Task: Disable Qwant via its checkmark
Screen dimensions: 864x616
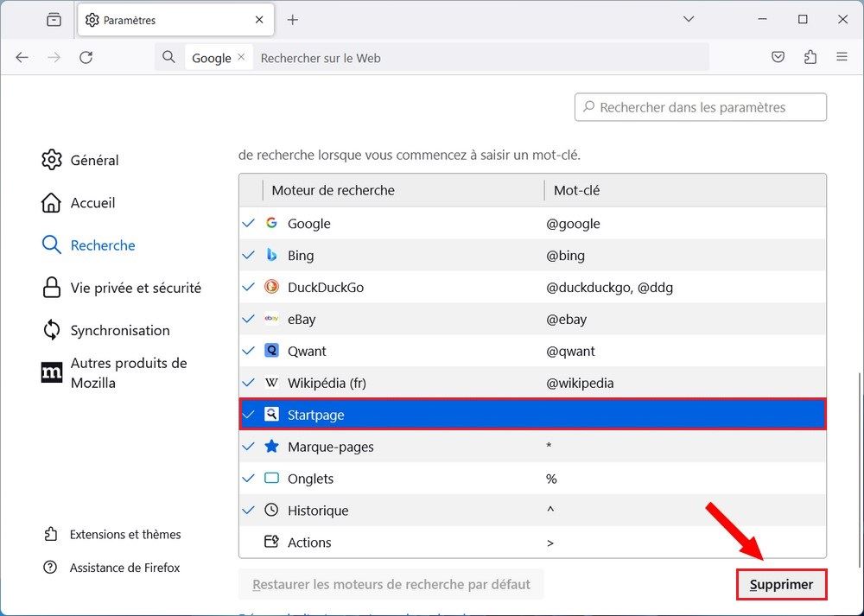Action: (249, 351)
